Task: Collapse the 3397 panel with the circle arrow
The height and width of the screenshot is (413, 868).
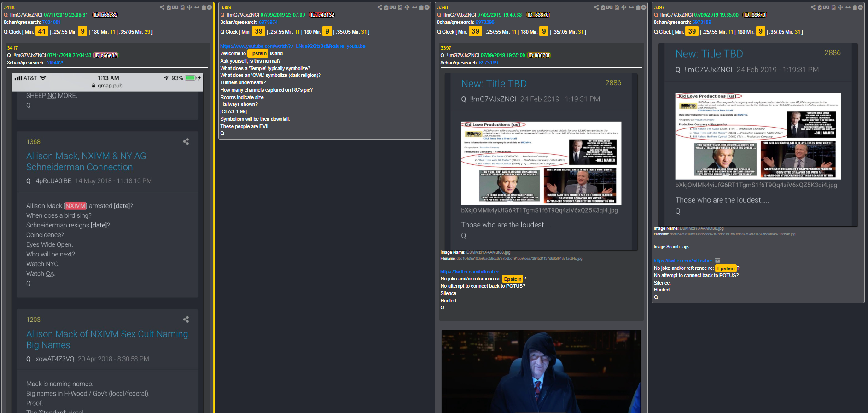Action: pyautogui.click(x=861, y=7)
